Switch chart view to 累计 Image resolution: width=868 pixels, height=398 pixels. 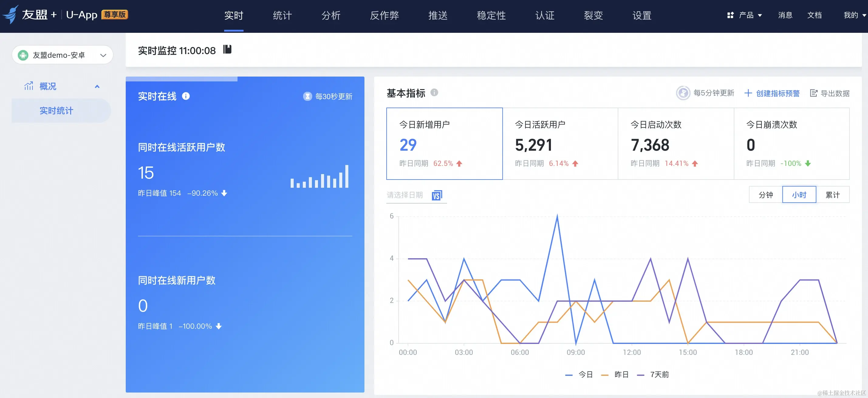point(832,195)
